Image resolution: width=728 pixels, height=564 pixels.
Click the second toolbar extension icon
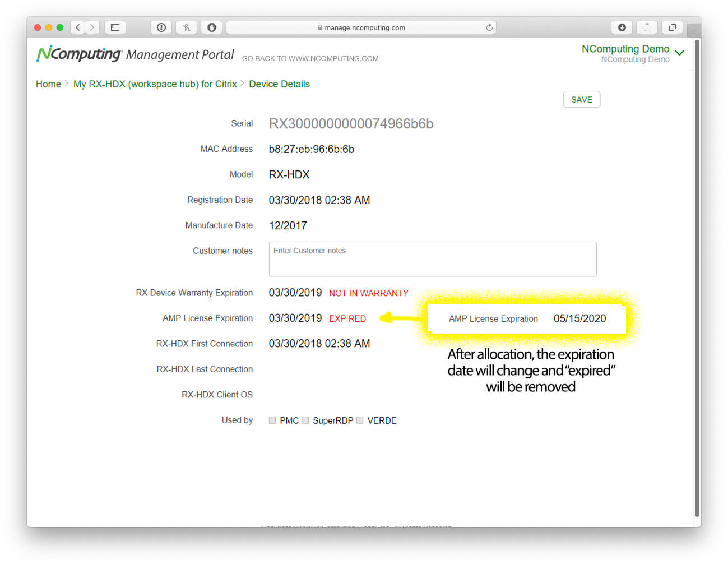[x=187, y=27]
